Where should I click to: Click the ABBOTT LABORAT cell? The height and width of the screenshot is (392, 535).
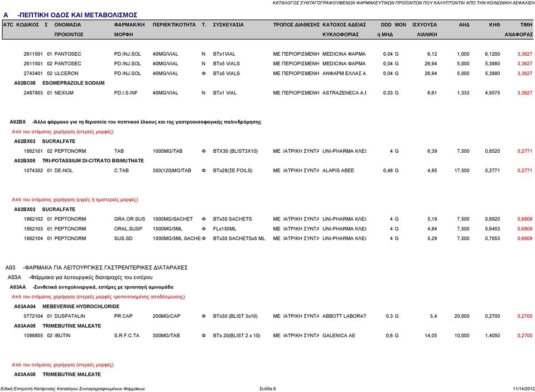pyautogui.click(x=344, y=316)
